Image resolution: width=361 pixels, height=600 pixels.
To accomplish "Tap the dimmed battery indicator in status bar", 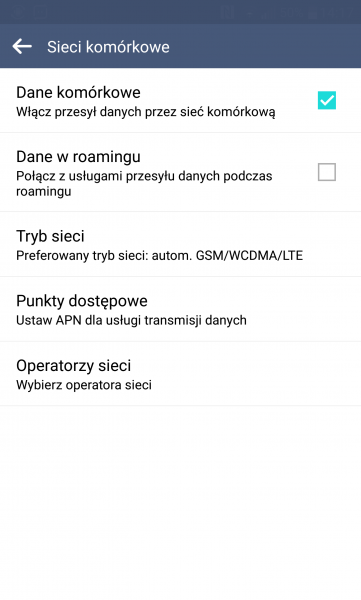I will click(x=314, y=14).
